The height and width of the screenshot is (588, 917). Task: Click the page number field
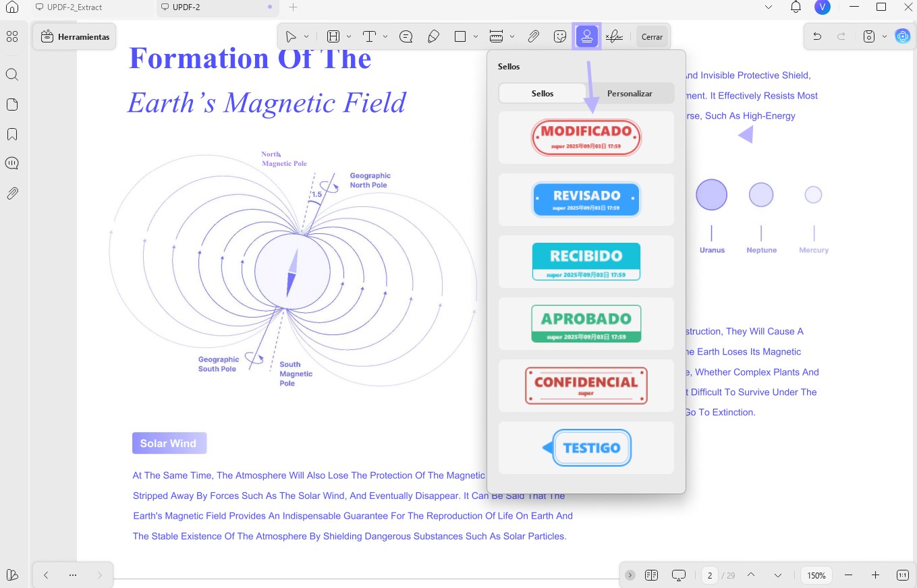click(708, 575)
